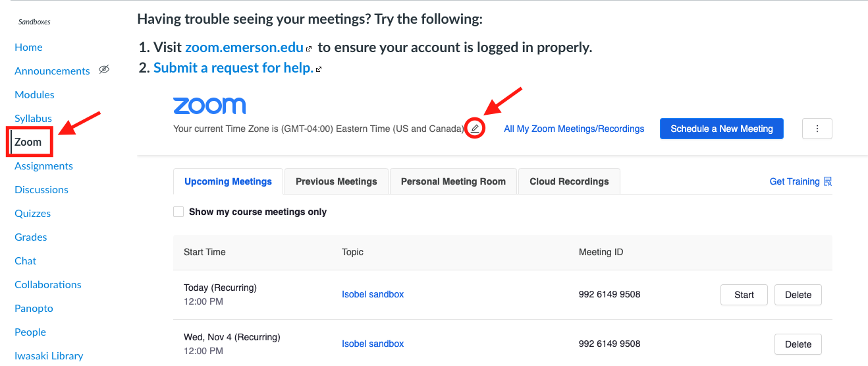868x366 pixels.
Task: Click Schedule a New Meeting button
Action: 721,129
